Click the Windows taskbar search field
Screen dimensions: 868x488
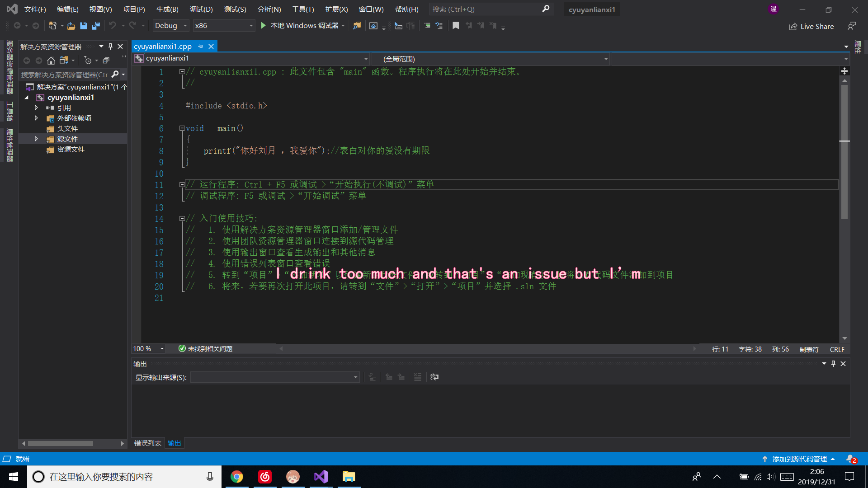[x=124, y=477]
